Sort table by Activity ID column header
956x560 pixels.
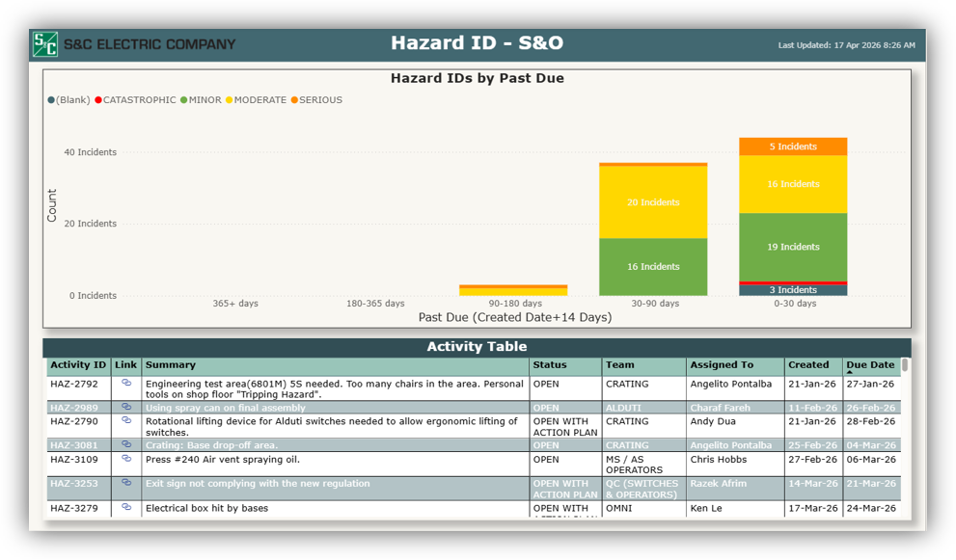78,365
